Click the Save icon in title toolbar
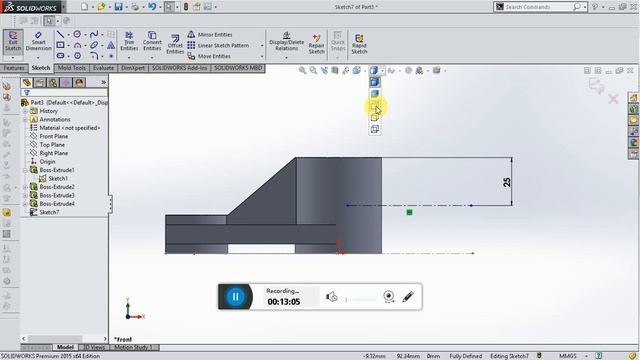Screen dimensions: 640x360 point(118,7)
